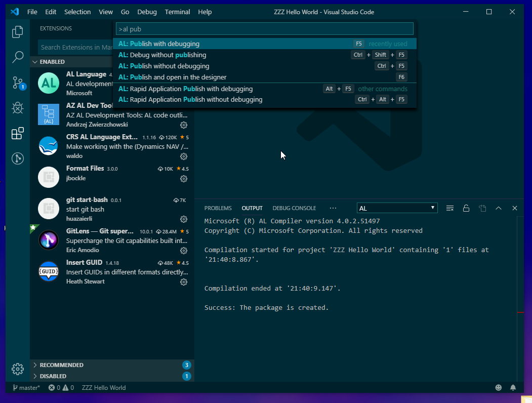Open errors and warnings count in status bar
This screenshot has height=403, width=532.
click(61, 387)
